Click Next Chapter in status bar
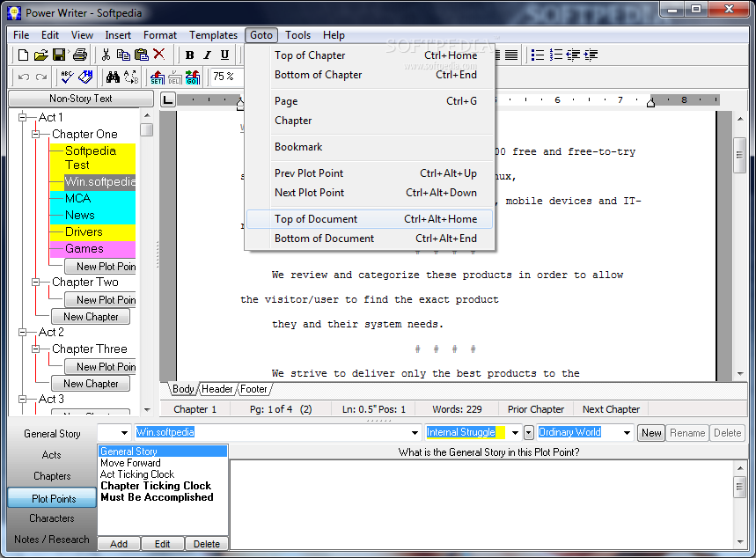This screenshot has height=558, width=756. pos(611,409)
